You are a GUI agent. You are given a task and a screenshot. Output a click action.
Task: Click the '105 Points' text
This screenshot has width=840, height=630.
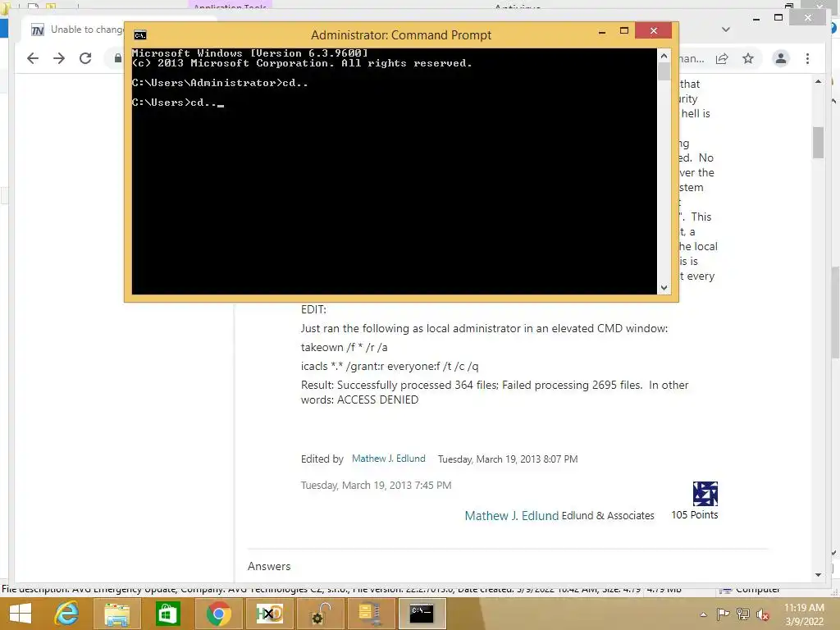pos(694,515)
